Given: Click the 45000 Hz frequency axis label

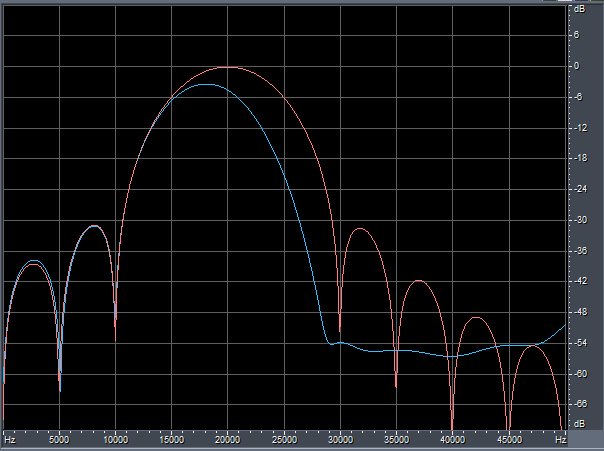Looking at the screenshot, I should [509, 440].
